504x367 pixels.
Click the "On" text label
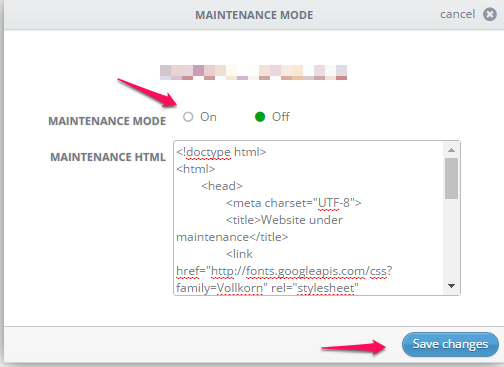[x=208, y=117]
